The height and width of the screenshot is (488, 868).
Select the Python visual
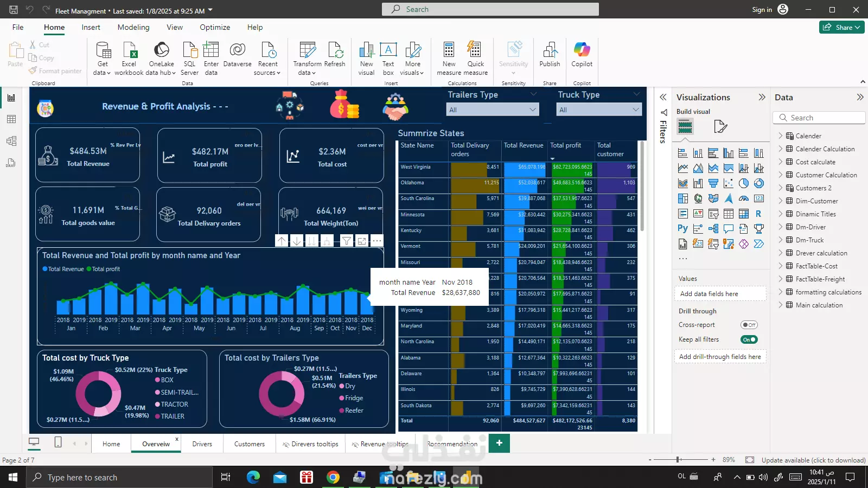coord(683,229)
